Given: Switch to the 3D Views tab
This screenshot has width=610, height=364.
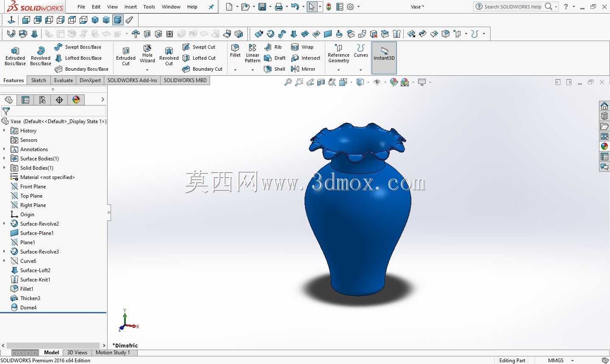Looking at the screenshot, I should point(77,353).
